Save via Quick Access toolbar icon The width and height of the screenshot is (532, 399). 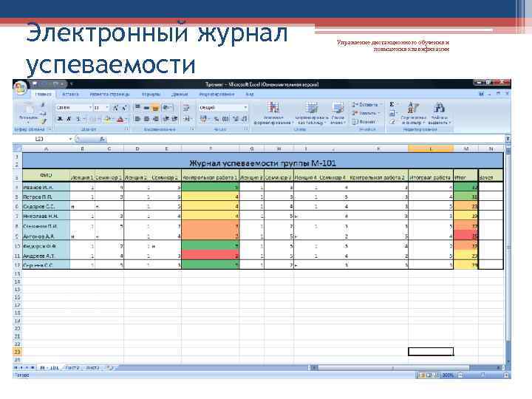[35, 83]
